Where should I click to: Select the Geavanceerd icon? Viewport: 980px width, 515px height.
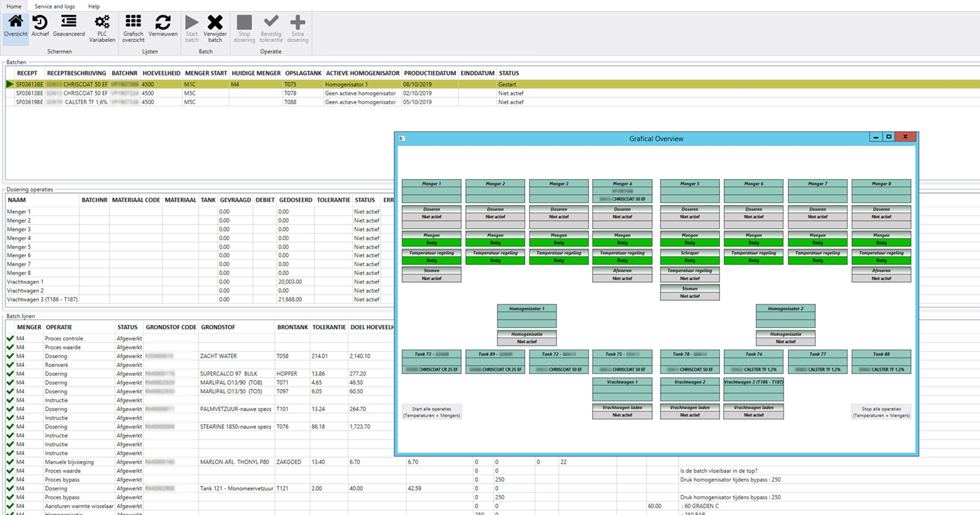pos(68,27)
